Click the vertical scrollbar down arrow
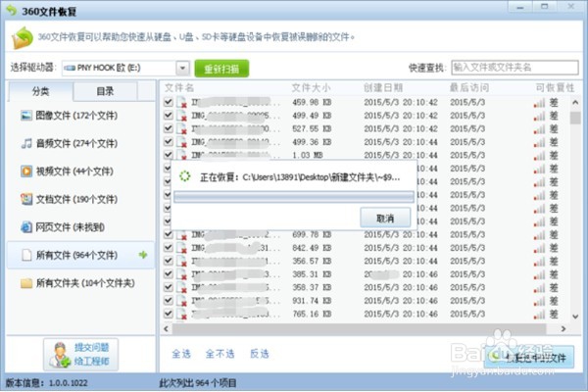 [x=575, y=317]
